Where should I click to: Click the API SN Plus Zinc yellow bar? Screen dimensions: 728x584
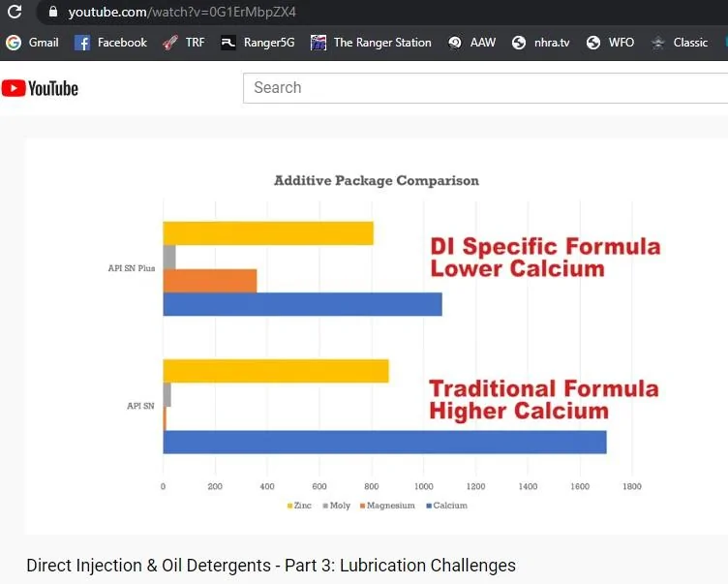click(x=268, y=233)
